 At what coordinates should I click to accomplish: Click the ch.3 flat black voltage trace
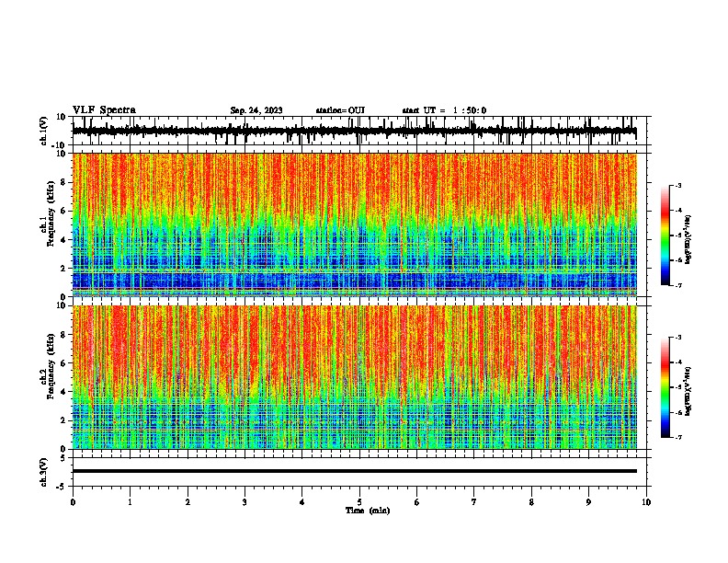(x=354, y=471)
